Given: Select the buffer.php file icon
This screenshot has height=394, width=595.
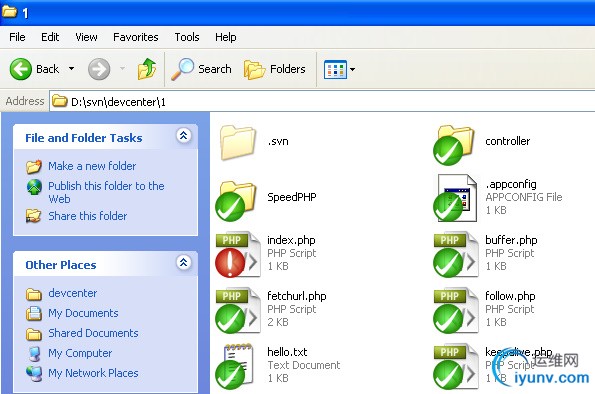Looking at the screenshot, I should [455, 254].
